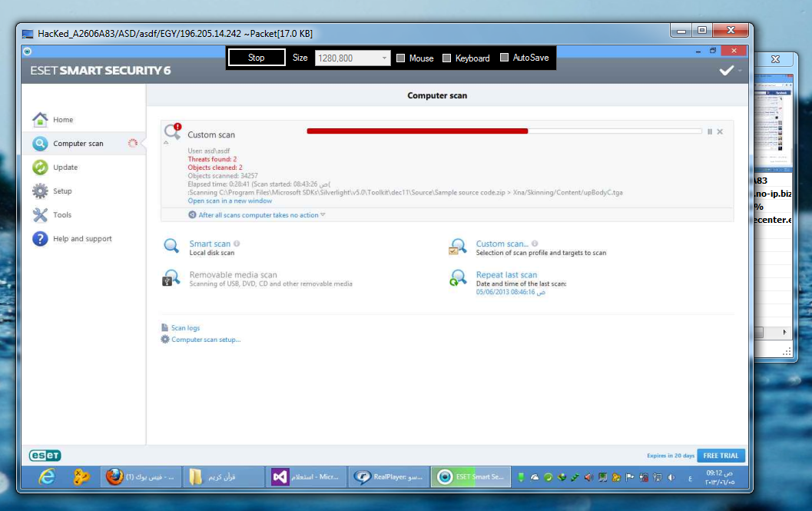Screen dimensions: 812x511
Task: Click the cloud icon in system tray
Action: 535,477
